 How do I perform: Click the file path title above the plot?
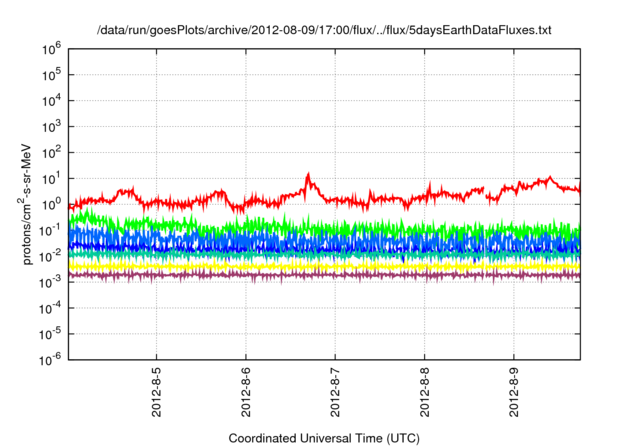tap(324, 30)
